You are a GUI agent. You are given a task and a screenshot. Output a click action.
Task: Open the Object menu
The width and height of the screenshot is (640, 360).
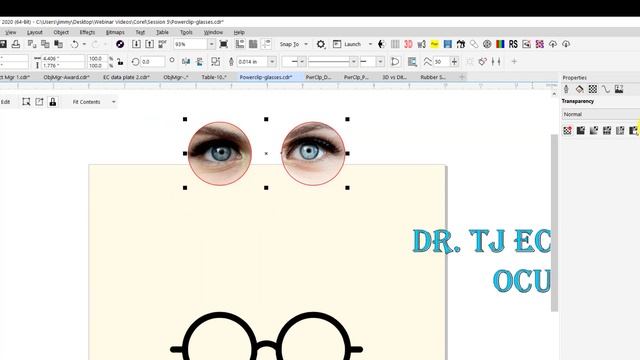[61, 32]
